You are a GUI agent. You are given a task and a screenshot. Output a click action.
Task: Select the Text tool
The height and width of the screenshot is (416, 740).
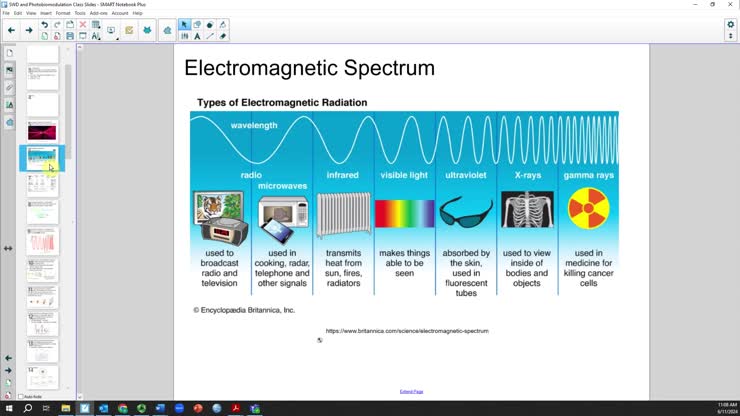[197, 36]
